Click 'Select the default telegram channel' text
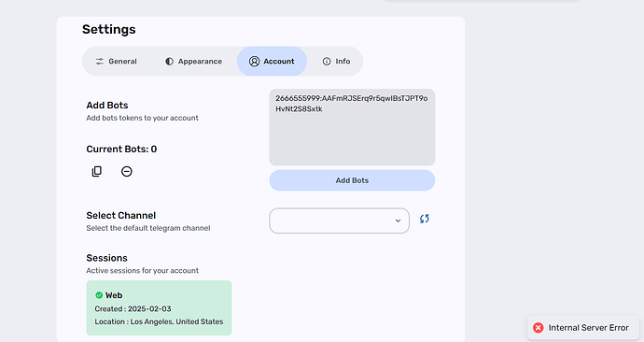The height and width of the screenshot is (342, 644). (148, 228)
